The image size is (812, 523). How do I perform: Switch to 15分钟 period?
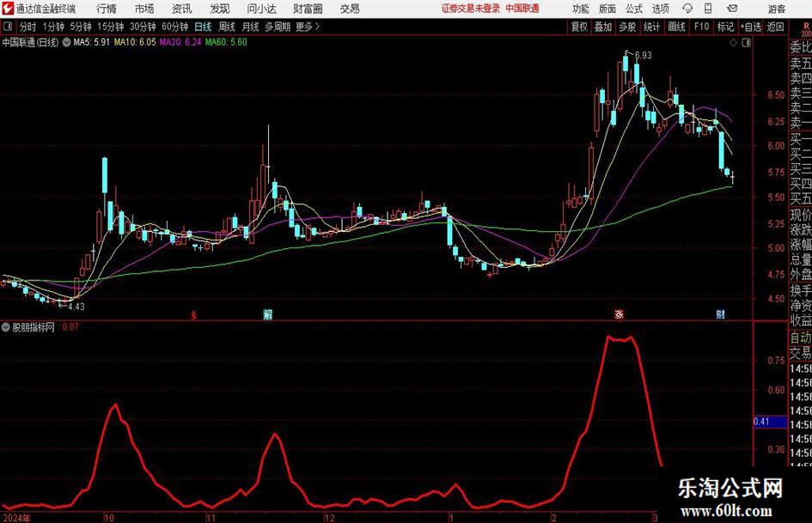(111, 27)
